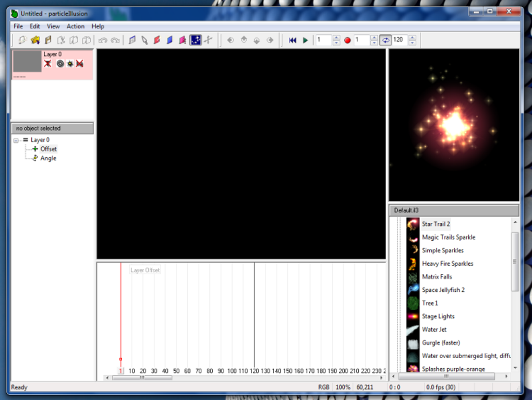Rewind playback to the first frame
This screenshot has width=532, height=400.
click(x=293, y=40)
